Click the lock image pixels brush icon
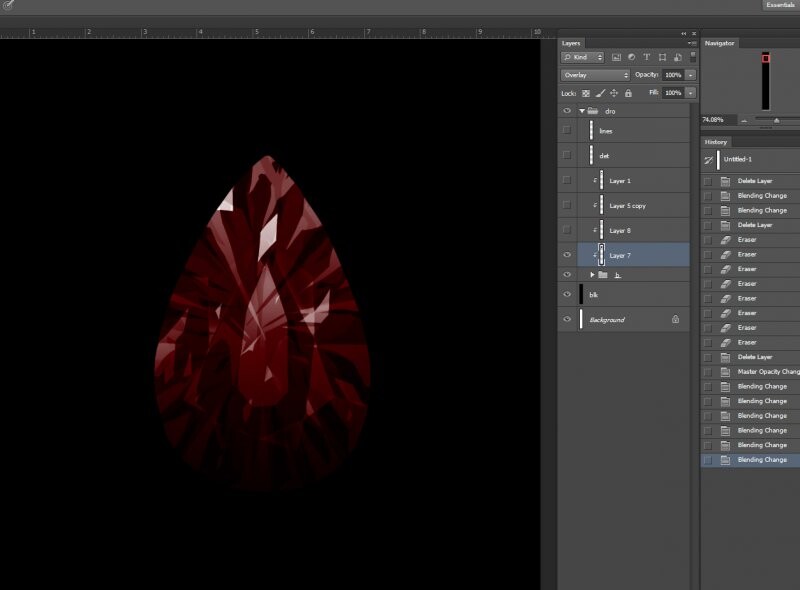This screenshot has height=590, width=800. point(599,93)
